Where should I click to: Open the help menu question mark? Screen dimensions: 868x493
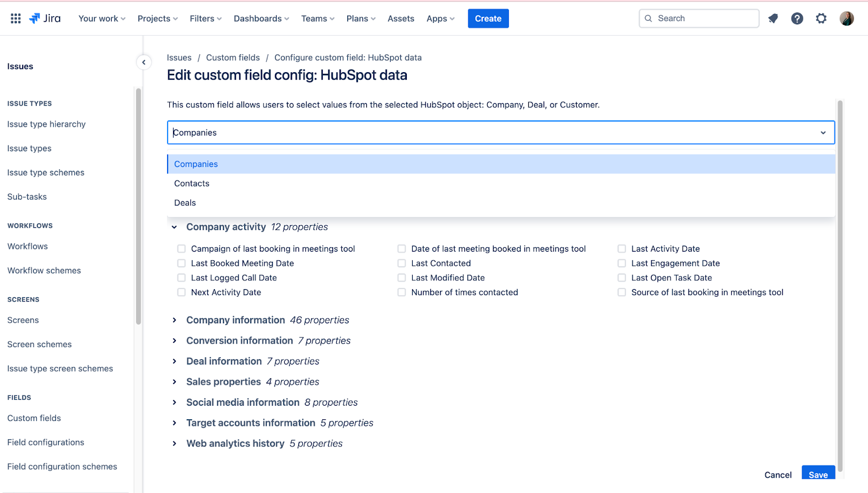[796, 18]
